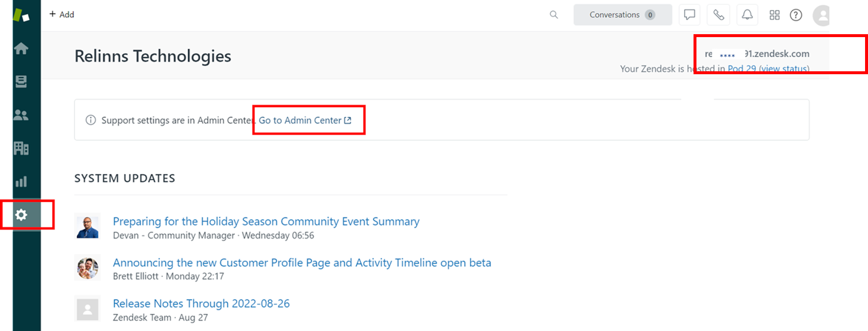The width and height of the screenshot is (868, 331).
Task: Open Release Notes Through 2022-08-26 link
Action: (201, 303)
